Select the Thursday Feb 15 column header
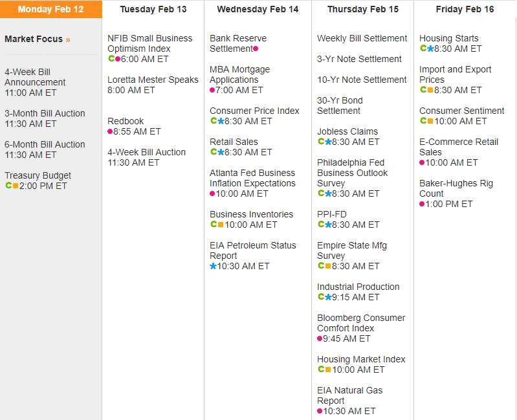The image size is (517, 420). [362, 9]
